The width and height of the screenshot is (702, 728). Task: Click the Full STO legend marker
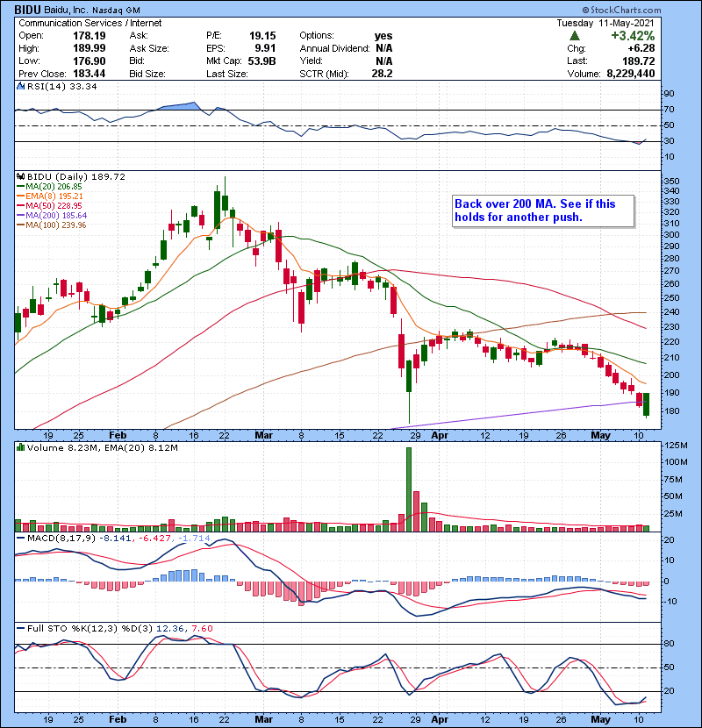[20, 628]
